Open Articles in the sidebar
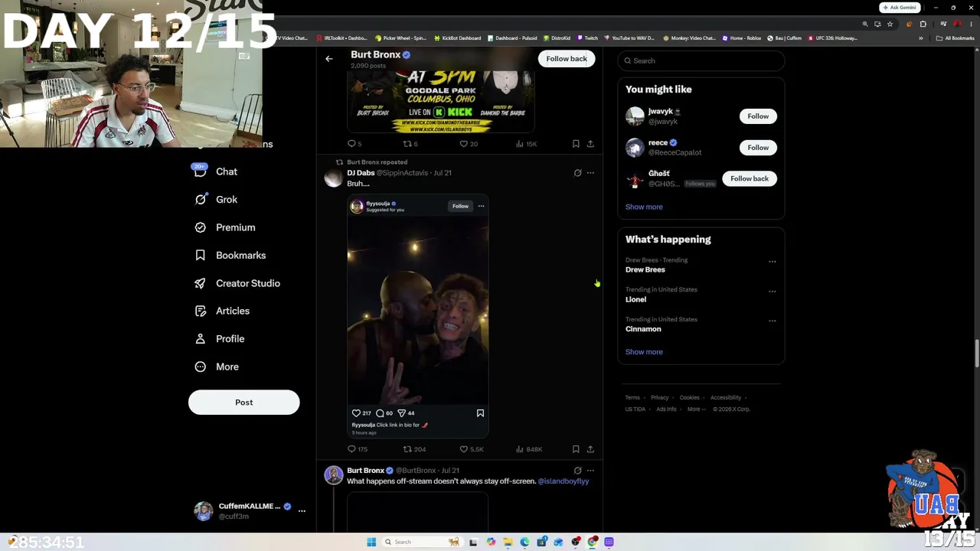This screenshot has width=980, height=551. coord(221,311)
